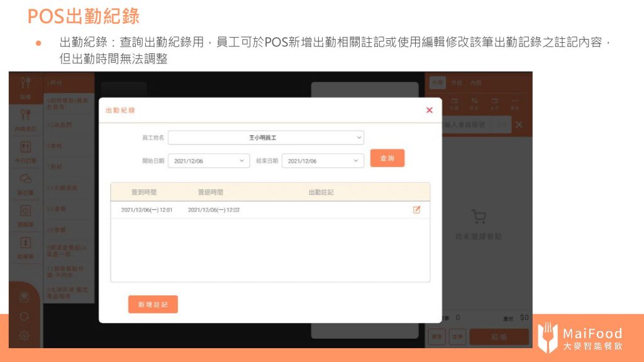Click the 新增註記 add note button
Screen dimensions: 644x362
[153, 304]
